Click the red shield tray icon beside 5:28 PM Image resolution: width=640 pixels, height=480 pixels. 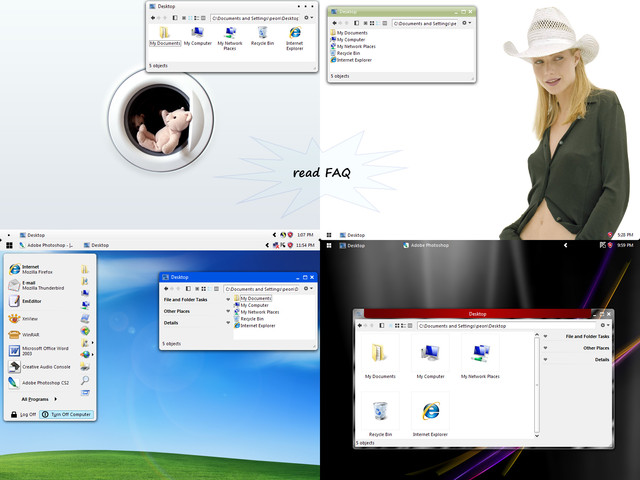pos(610,235)
